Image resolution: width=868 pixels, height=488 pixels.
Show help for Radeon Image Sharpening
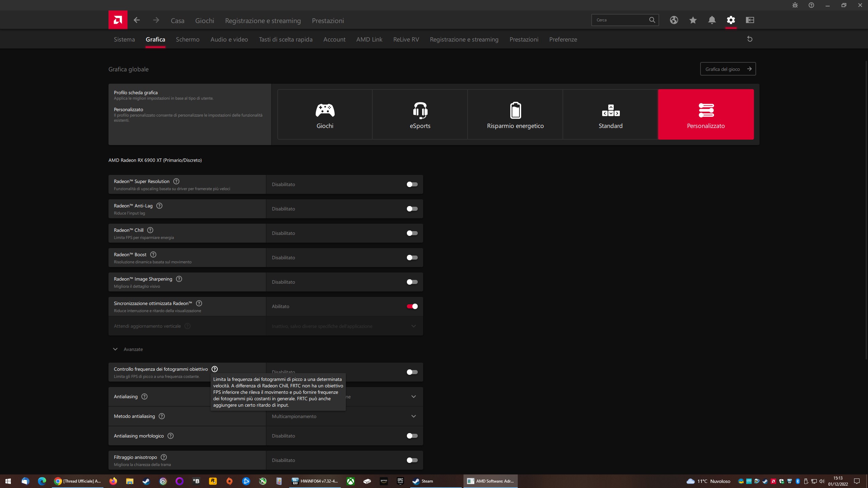179,279
